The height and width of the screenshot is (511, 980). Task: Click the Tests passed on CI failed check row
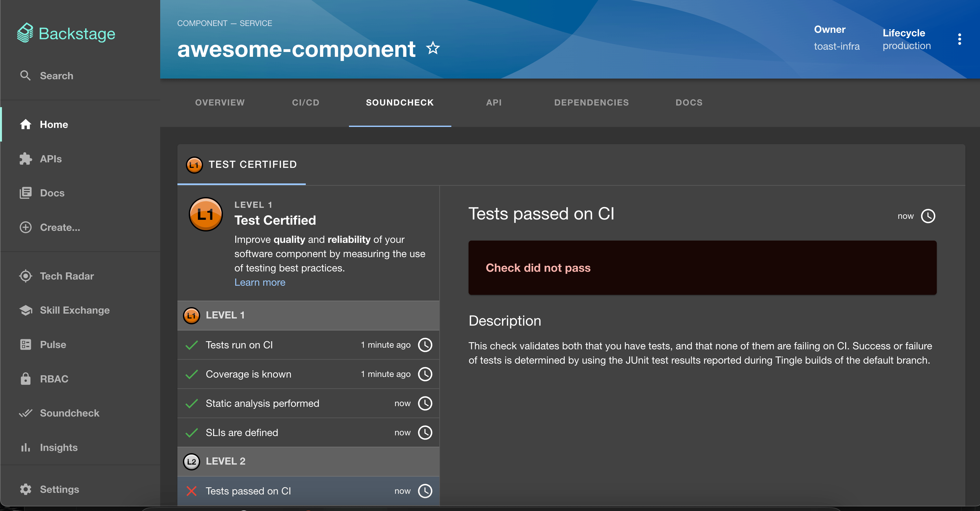click(x=308, y=490)
